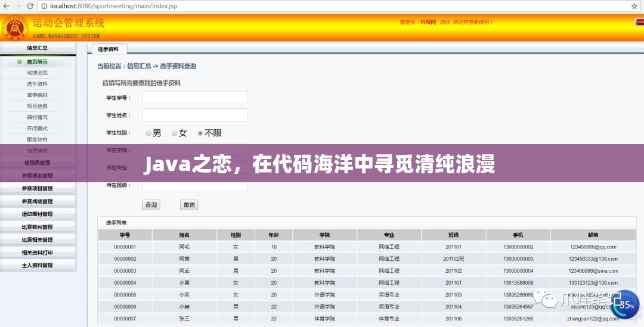Click the 科帮网 administrator name link
The image size is (644, 327).
pos(428,22)
